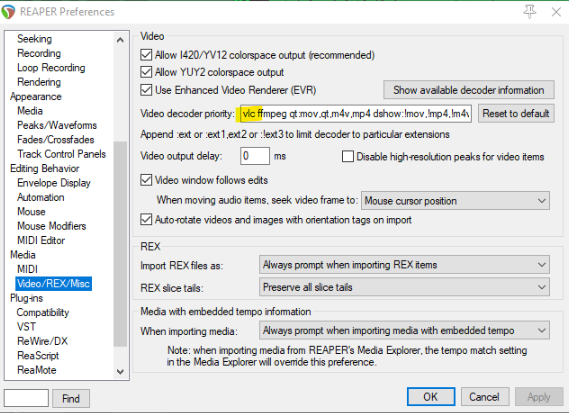Click the Video output delay field
Viewport: 569px width, 413px height.
[x=255, y=156]
